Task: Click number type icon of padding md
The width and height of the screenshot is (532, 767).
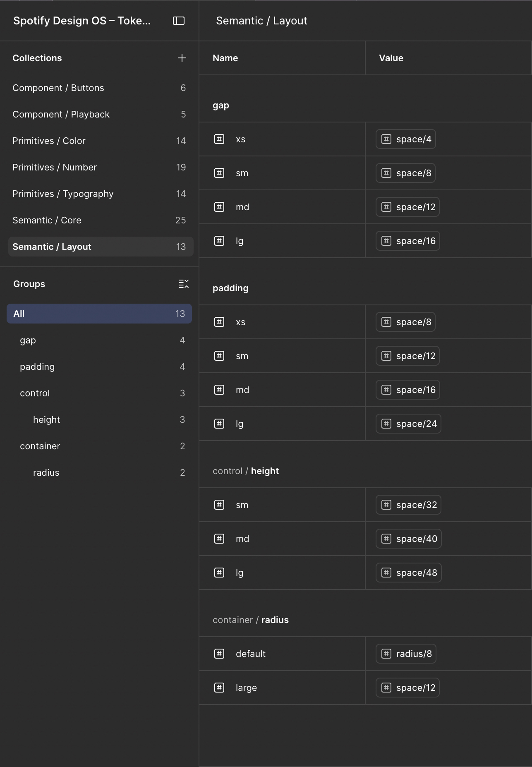Action: click(x=219, y=390)
